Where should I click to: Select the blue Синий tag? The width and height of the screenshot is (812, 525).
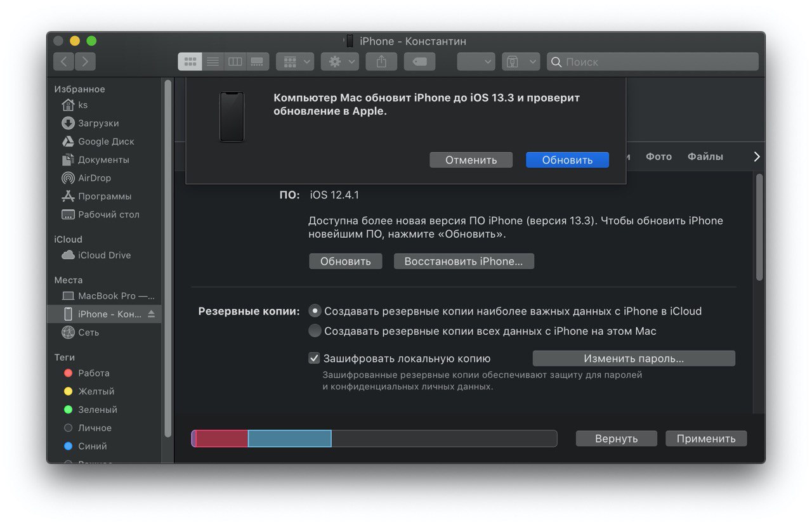(x=105, y=446)
